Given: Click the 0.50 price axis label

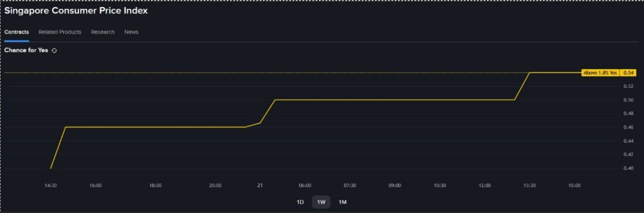Looking at the screenshot, I should pos(628,99).
